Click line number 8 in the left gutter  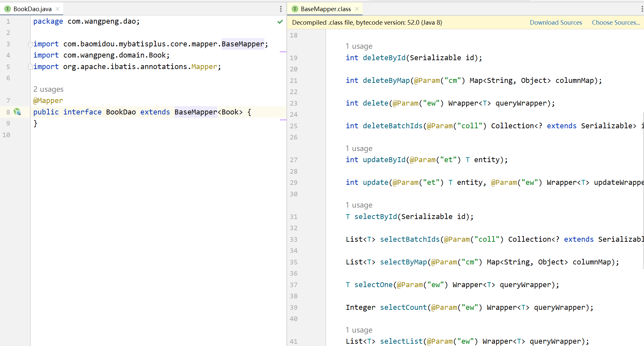pos(8,112)
